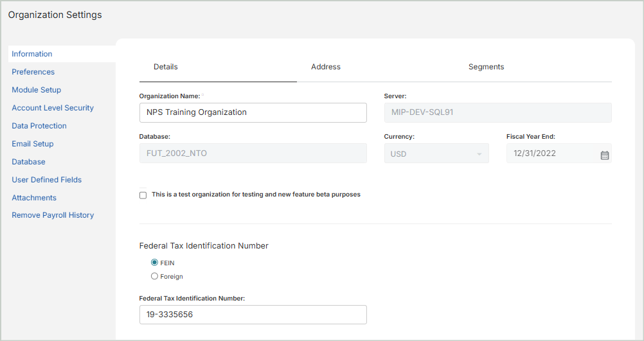
Task: Go to Module Setup settings
Action: (x=37, y=90)
